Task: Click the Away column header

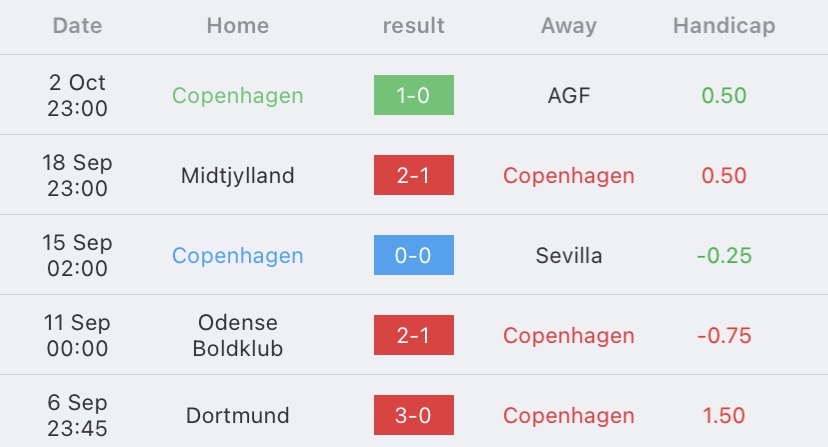Action: [569, 25]
